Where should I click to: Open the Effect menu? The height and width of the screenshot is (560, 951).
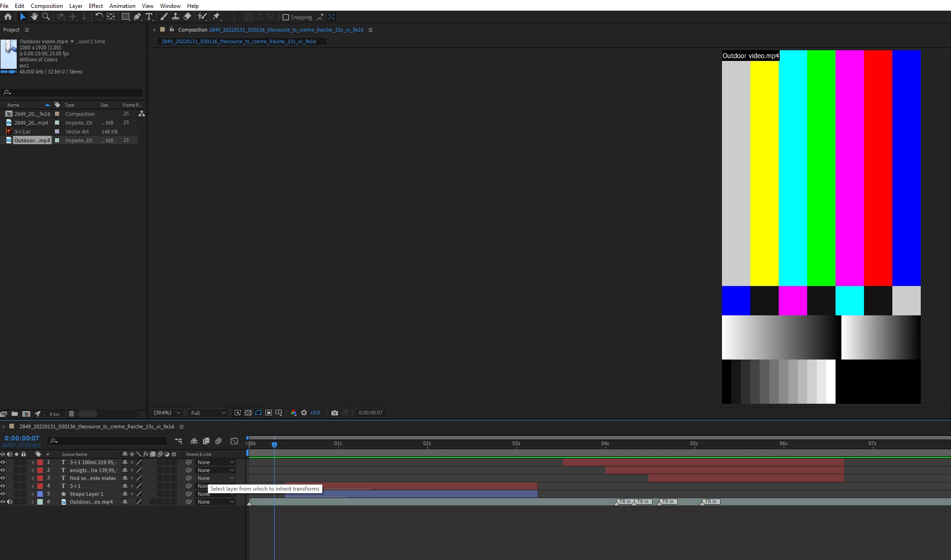pyautogui.click(x=95, y=6)
